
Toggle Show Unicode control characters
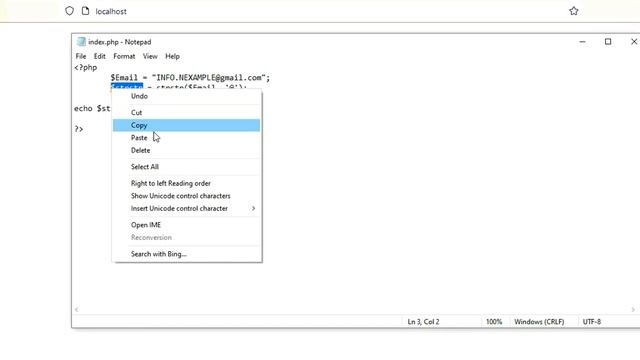[x=187, y=196]
